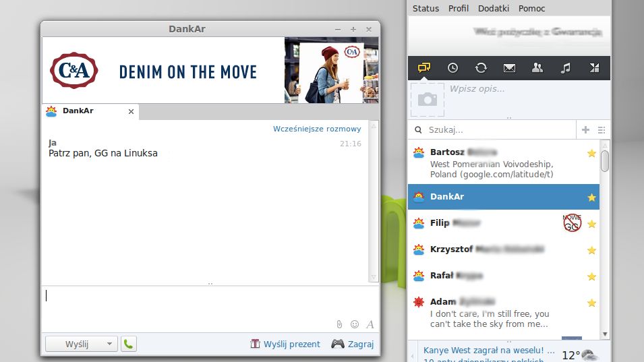Image resolution: width=644 pixels, height=362 pixels.
Task: Open the chats icon in dark toolbar
Action: (424, 67)
